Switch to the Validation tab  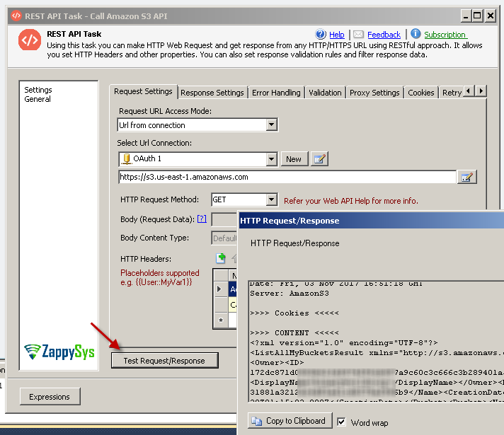tap(325, 93)
